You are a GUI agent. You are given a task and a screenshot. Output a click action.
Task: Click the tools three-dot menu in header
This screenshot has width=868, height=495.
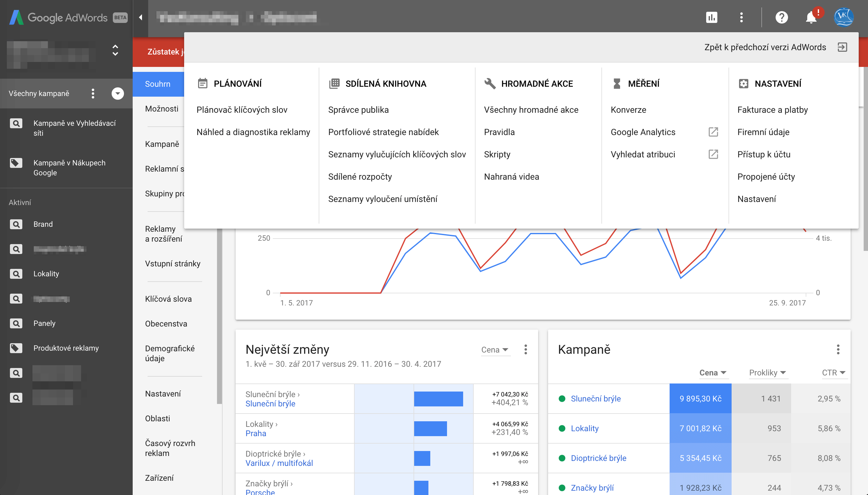pyautogui.click(x=742, y=17)
